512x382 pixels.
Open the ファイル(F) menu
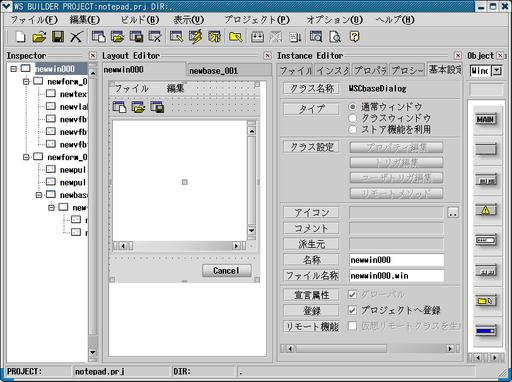click(x=34, y=20)
